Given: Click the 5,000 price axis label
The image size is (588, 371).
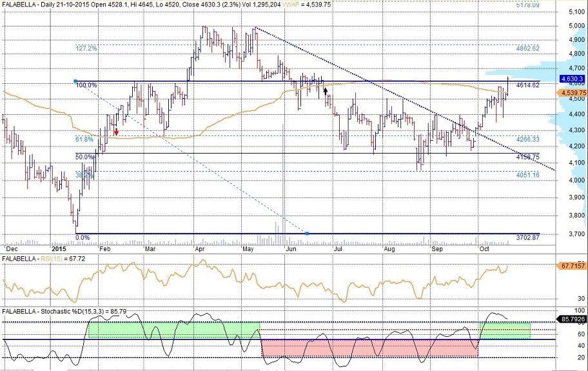Looking at the screenshot, I should (x=577, y=26).
